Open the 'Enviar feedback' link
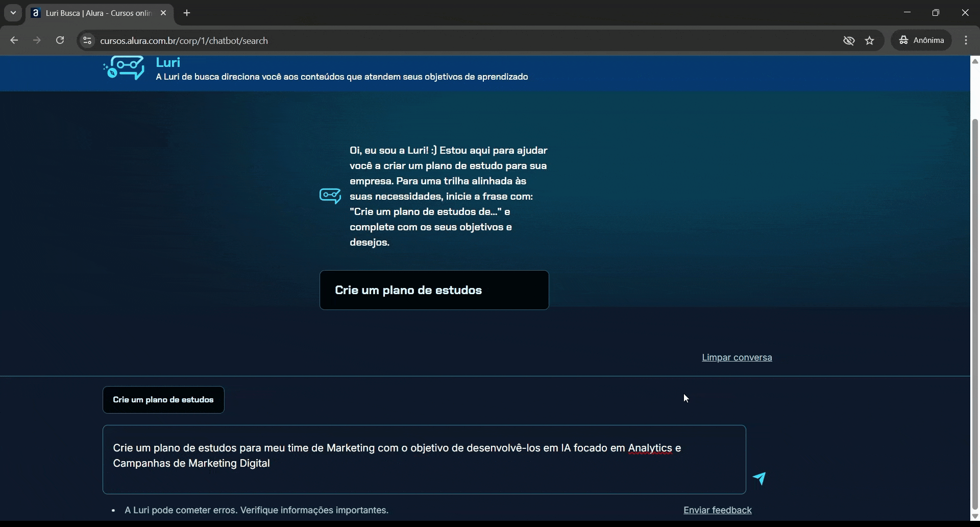The image size is (980, 527). (x=717, y=510)
